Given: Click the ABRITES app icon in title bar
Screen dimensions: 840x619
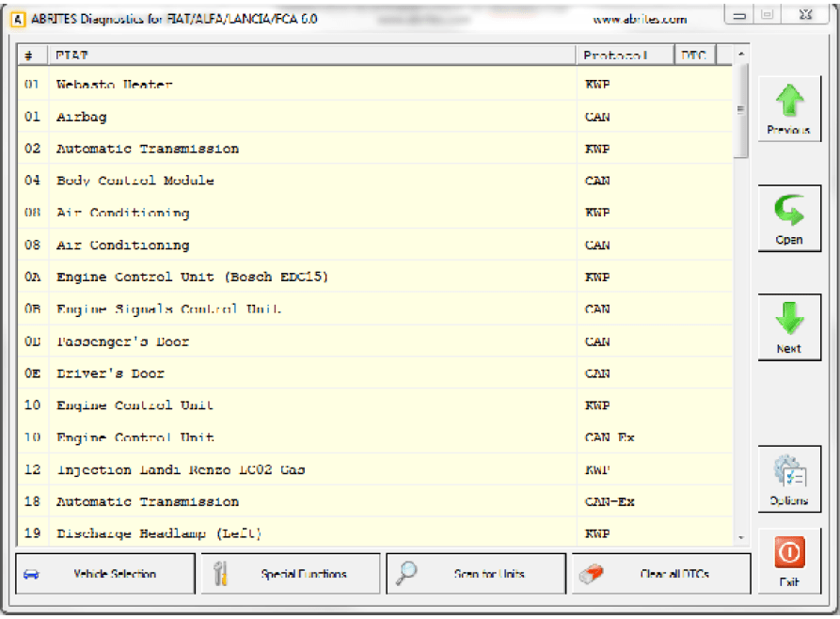Looking at the screenshot, I should pyautogui.click(x=16, y=19).
